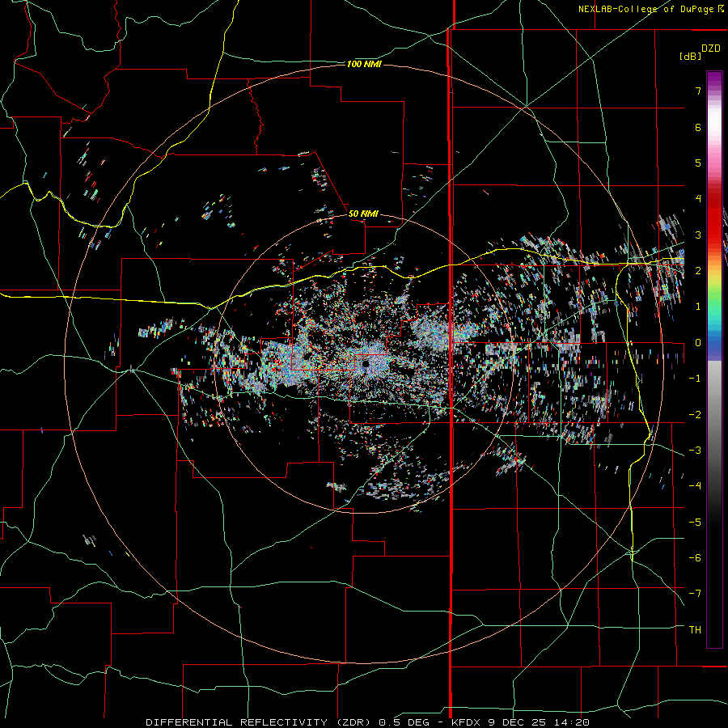Click the -6 tick label on the color scale
The width and height of the screenshot is (728, 728).
point(695,558)
